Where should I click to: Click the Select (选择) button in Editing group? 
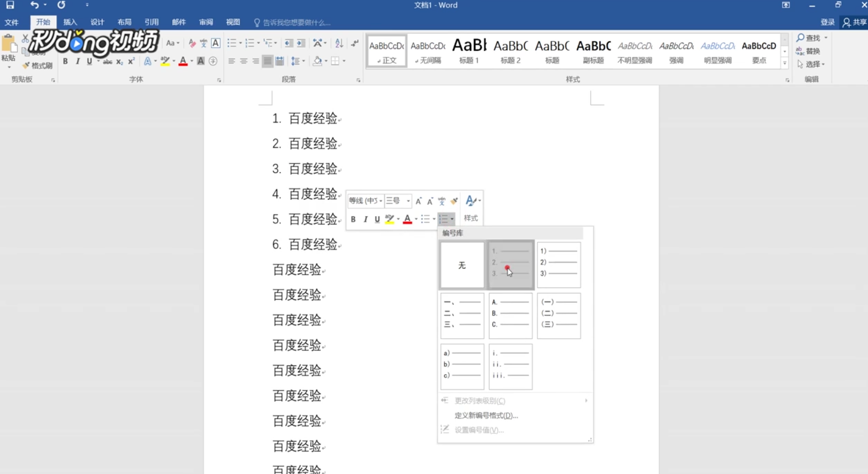point(811,64)
